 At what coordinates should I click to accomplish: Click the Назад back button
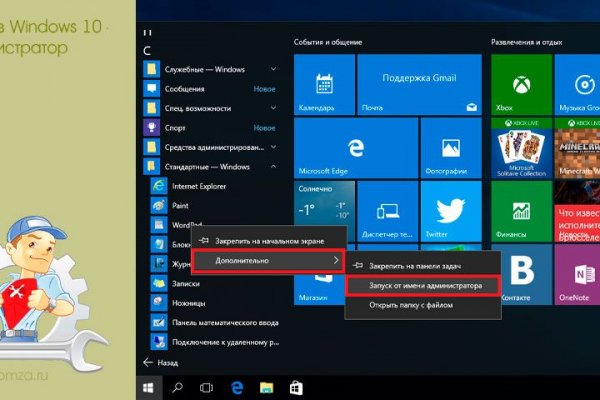point(163,361)
